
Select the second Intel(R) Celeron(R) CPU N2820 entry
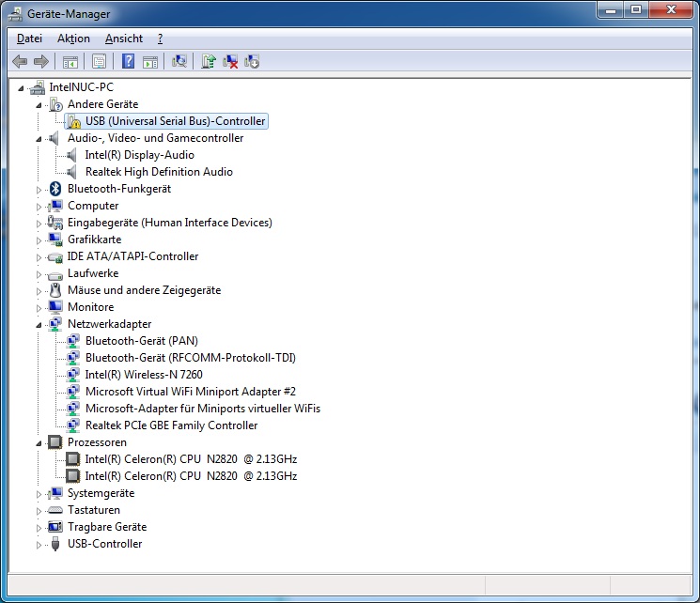[x=191, y=476]
